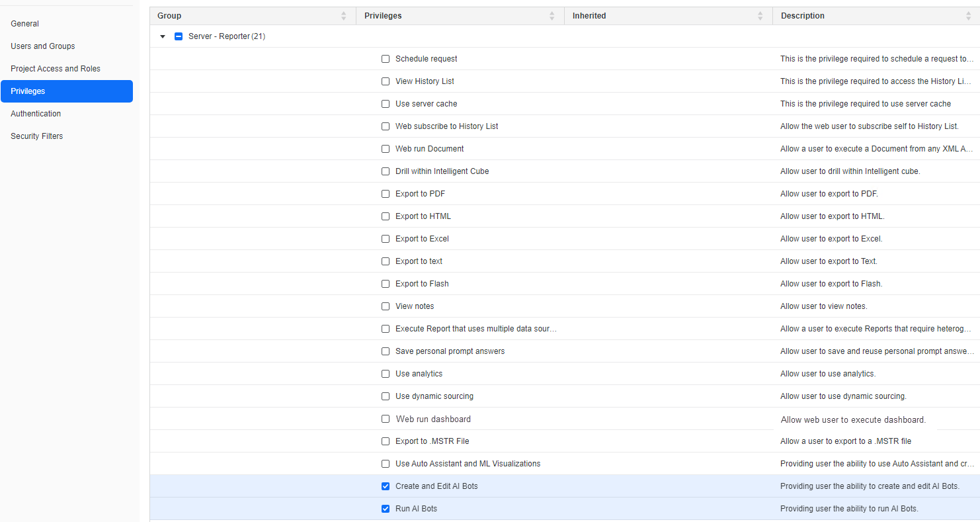Toggle the Server - Reporter group checkbox
Viewport: 980px width, 522px height.
(179, 36)
